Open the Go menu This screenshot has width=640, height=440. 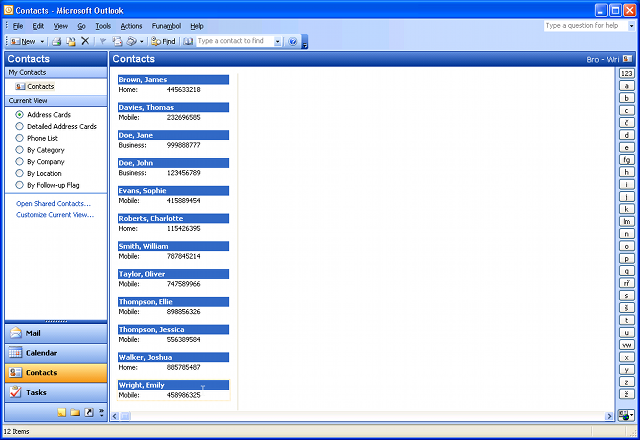[82, 26]
